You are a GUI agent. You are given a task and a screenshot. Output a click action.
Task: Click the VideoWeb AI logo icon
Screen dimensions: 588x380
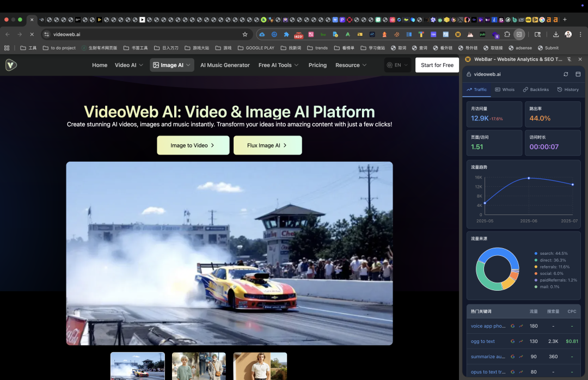coord(11,65)
